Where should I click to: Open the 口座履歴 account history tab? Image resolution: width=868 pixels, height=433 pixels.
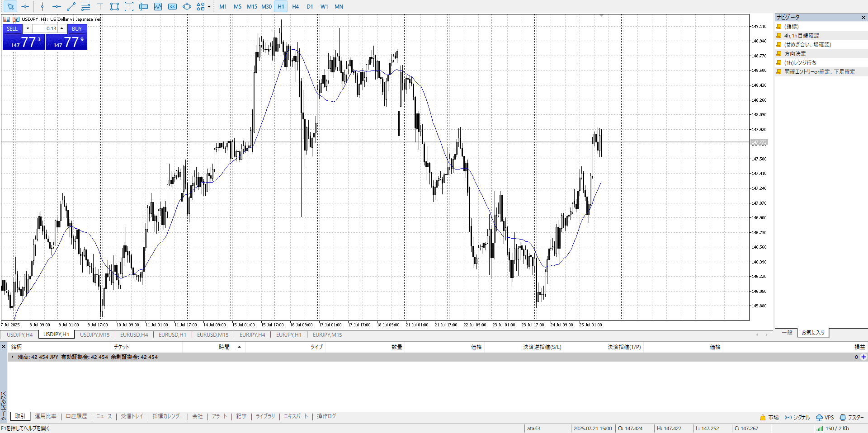pyautogui.click(x=76, y=416)
